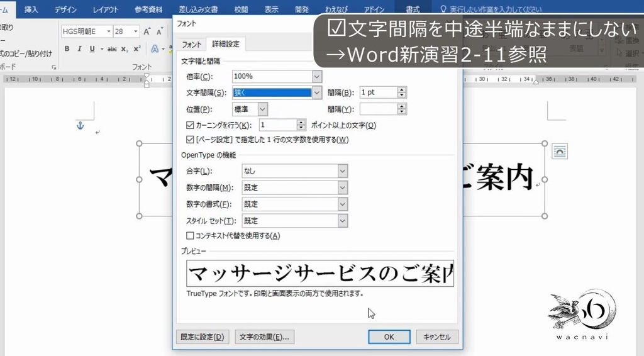Switch to フォント tab in dialog
This screenshot has width=644, height=356.
tap(191, 45)
